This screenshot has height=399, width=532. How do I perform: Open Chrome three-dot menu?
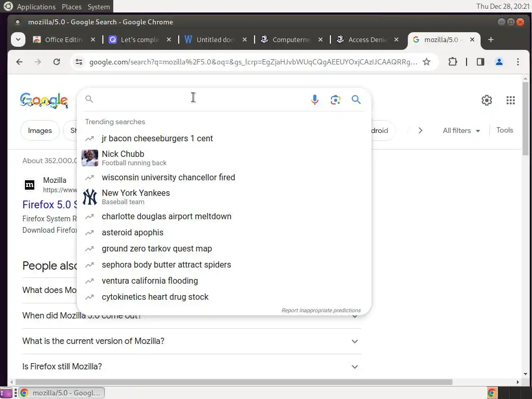(x=518, y=62)
